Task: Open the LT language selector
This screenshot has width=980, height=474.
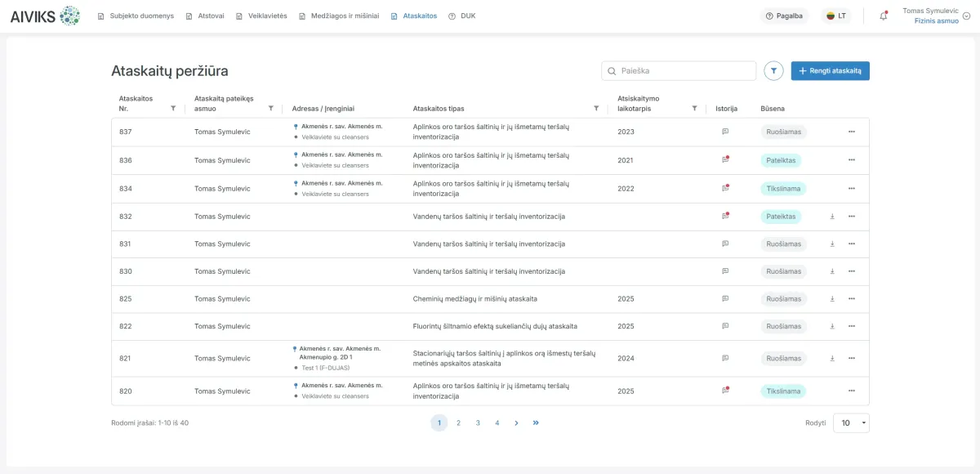Action: tap(835, 16)
